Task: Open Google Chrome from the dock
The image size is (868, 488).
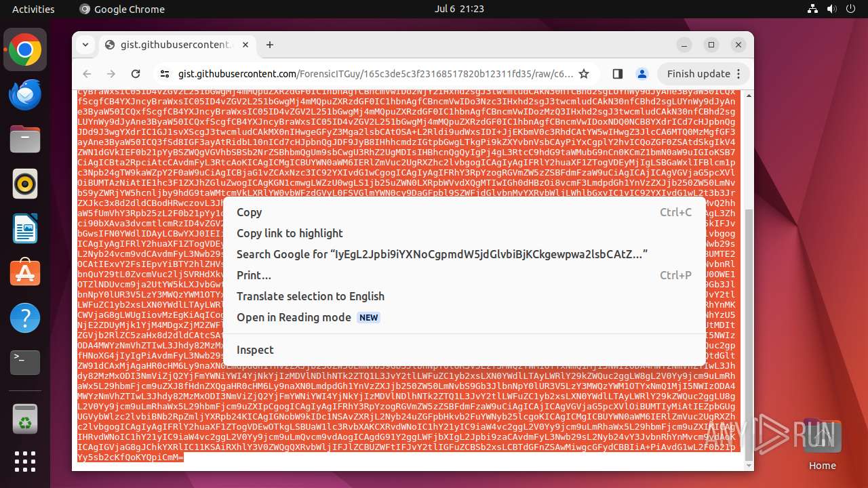Action: (x=25, y=50)
